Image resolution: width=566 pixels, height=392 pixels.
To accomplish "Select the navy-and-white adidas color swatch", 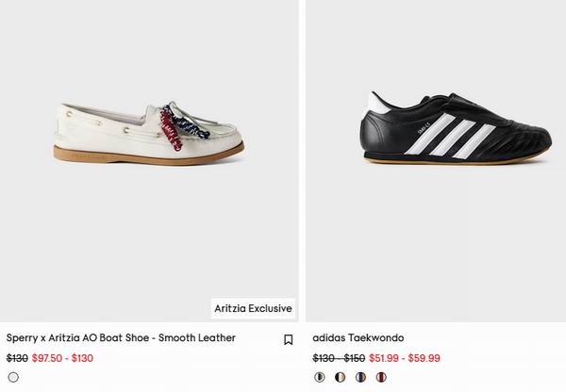I will point(360,377).
